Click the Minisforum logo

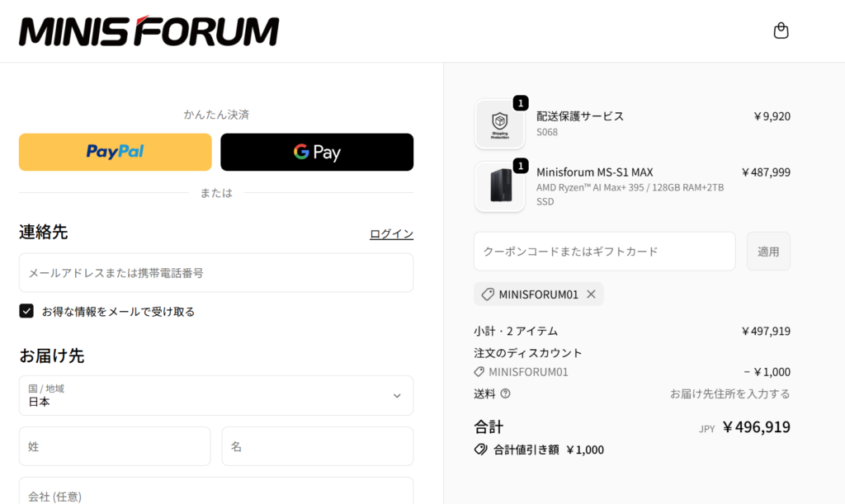(x=149, y=31)
